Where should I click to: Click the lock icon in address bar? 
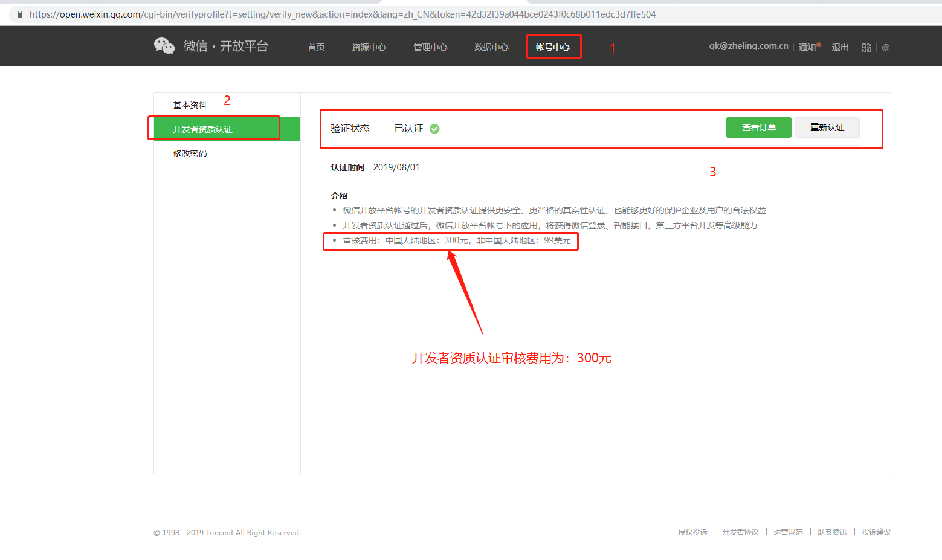[20, 14]
